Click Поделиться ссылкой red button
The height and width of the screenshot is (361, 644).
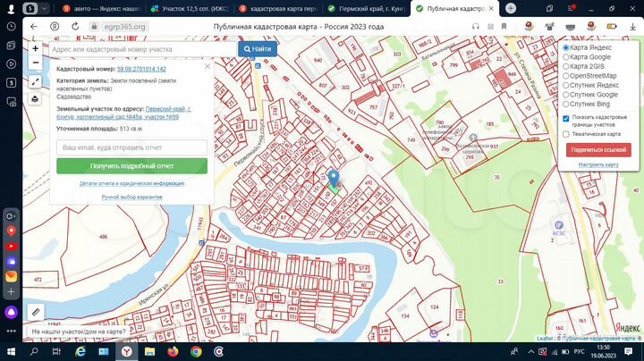598,150
